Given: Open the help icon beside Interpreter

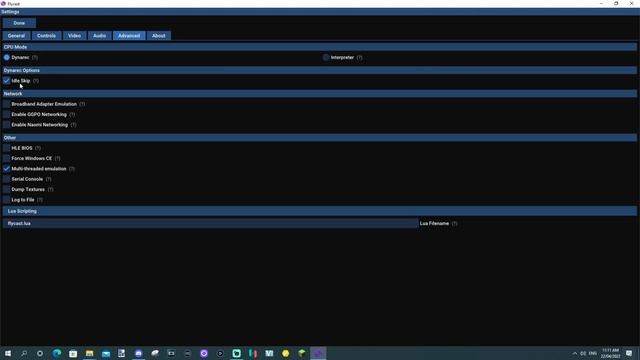Looking at the screenshot, I should [x=359, y=58].
